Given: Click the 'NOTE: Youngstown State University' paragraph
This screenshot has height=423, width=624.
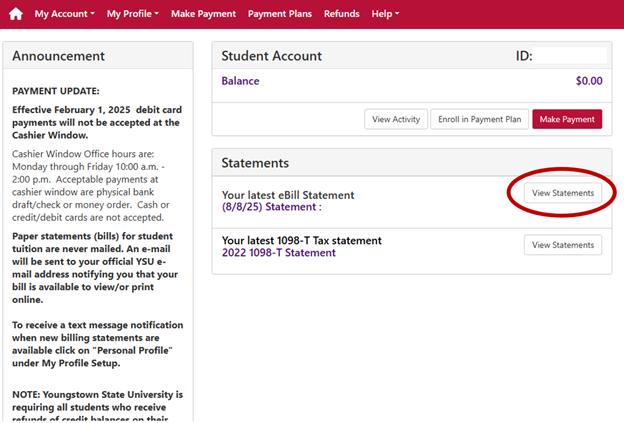Looking at the screenshot, I should 98,406.
